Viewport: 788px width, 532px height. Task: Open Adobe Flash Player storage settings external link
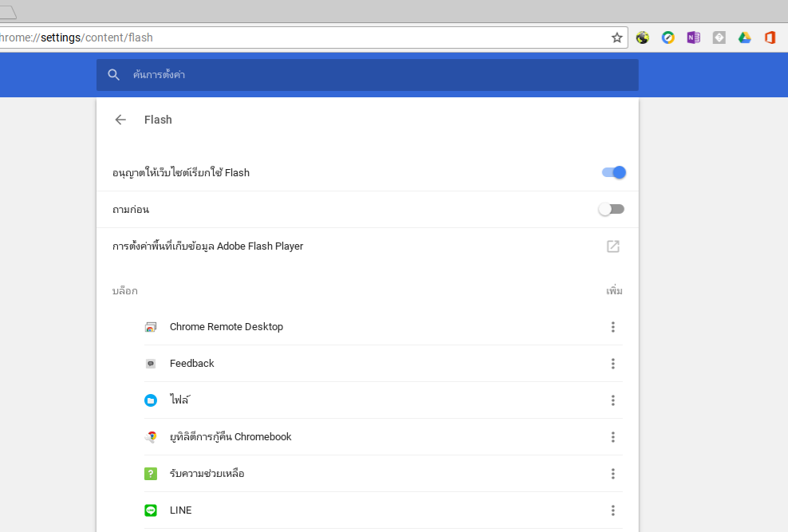613,246
